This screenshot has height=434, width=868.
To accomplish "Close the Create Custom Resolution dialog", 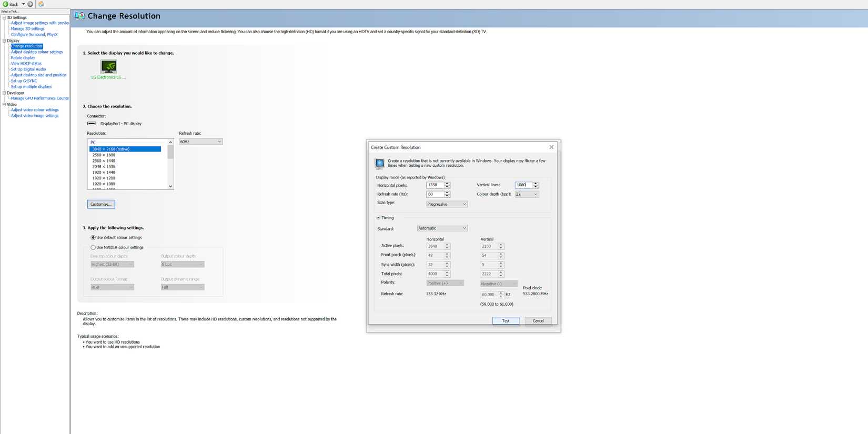I will pyautogui.click(x=551, y=147).
